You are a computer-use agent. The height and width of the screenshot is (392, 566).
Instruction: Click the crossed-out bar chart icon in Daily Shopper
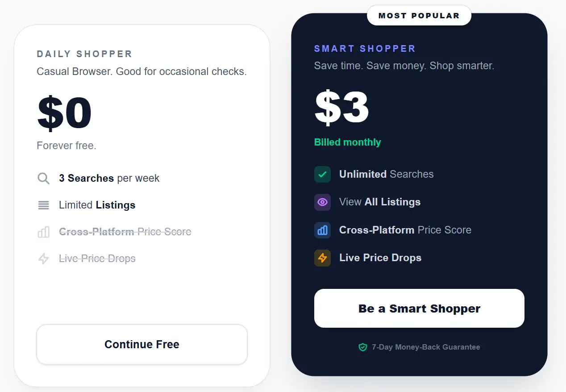click(x=43, y=232)
